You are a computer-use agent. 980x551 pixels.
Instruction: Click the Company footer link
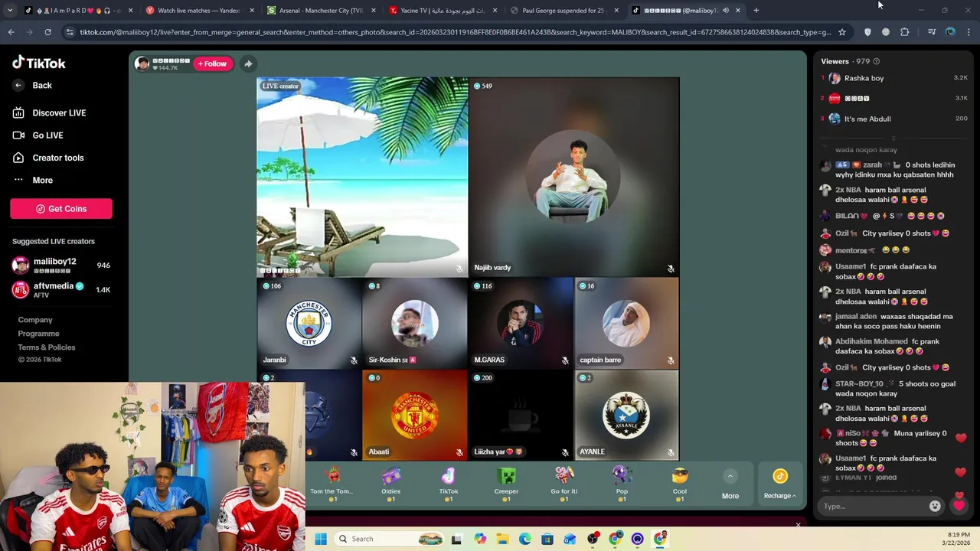pyautogui.click(x=35, y=320)
